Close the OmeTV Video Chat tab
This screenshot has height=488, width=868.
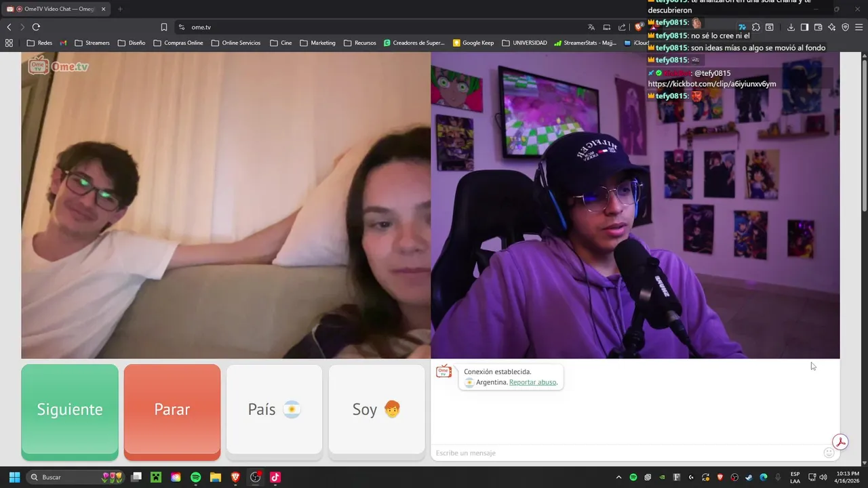click(x=103, y=9)
